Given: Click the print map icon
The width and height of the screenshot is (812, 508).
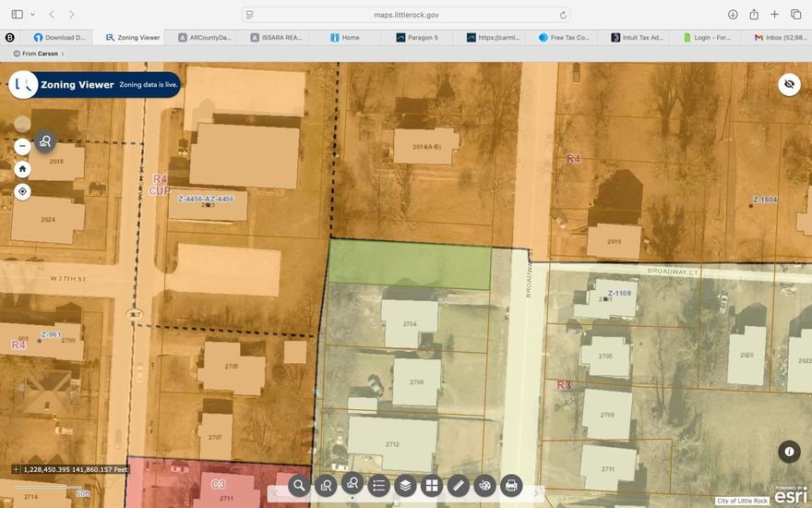Looking at the screenshot, I should 511,485.
